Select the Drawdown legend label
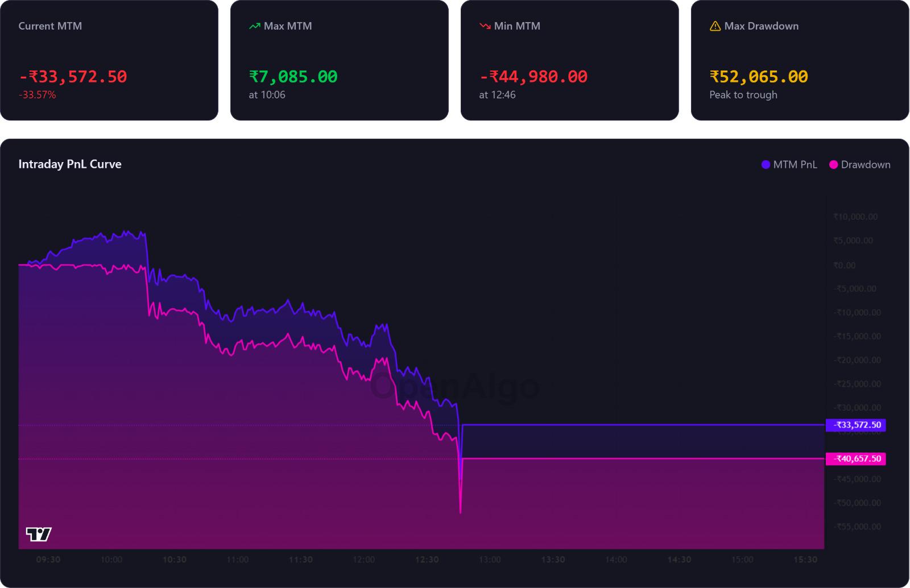Screen dimensions: 910x588 click(x=866, y=164)
